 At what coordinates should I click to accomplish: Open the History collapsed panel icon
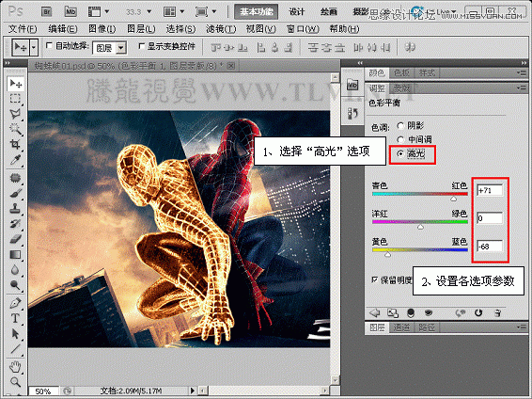pyautogui.click(x=352, y=113)
